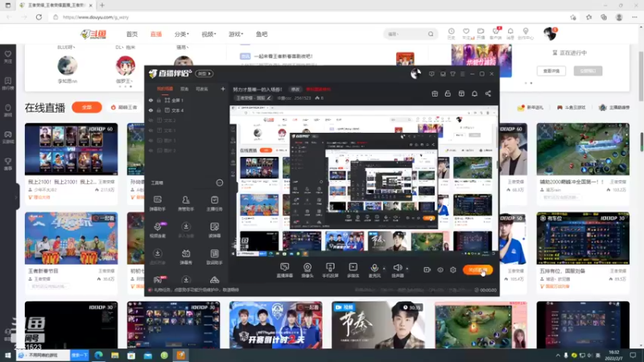The width and height of the screenshot is (644, 362).
Task: Click the 修改 button beside the stream title
Action: point(295,89)
